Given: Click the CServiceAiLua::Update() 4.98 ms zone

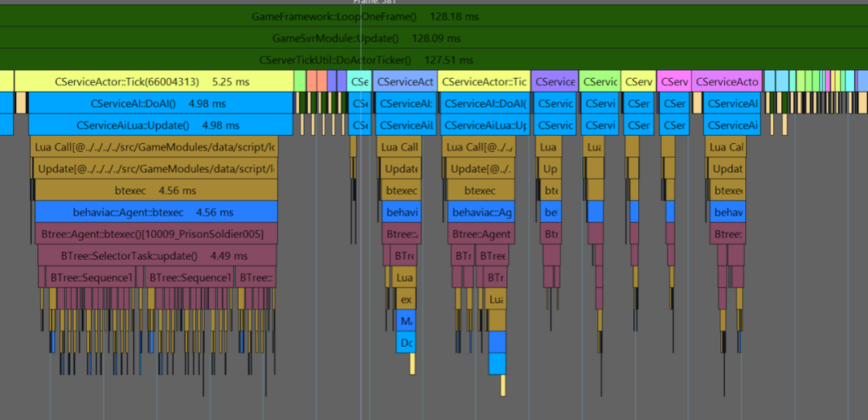Looking at the screenshot, I should click(x=161, y=125).
